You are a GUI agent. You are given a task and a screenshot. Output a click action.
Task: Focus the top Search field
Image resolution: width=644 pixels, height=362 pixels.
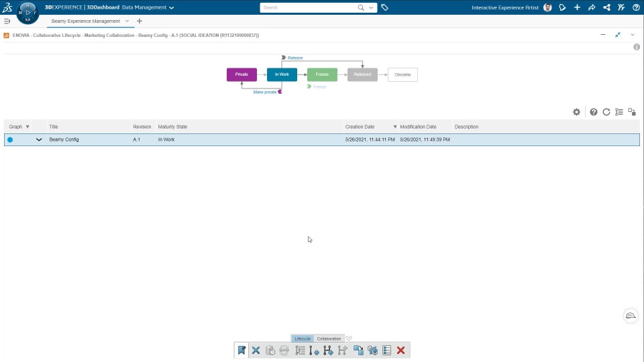point(308,7)
